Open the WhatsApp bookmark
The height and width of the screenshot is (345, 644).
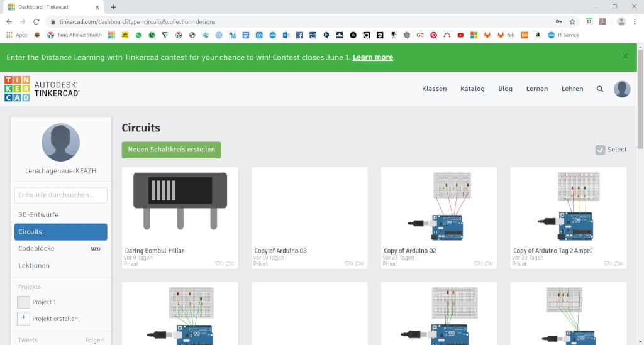click(138, 35)
